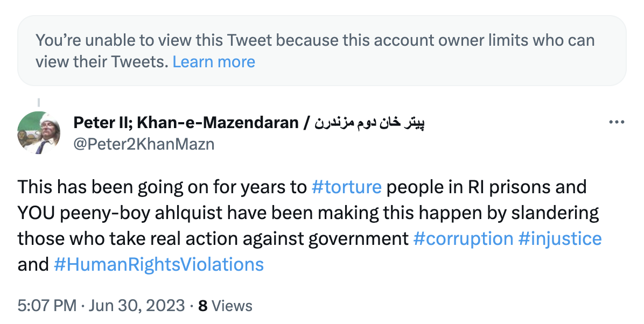
Task: Follow the #corruption hashtag link
Action: [x=463, y=238]
